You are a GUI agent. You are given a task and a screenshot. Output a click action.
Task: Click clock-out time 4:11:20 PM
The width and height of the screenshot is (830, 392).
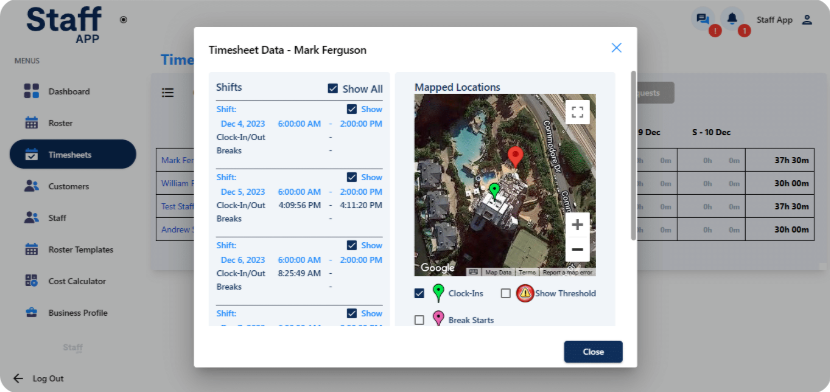(361, 205)
